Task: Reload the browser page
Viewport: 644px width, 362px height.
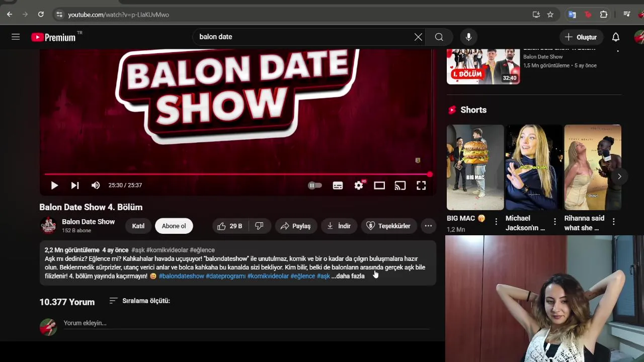Action: coord(41,15)
